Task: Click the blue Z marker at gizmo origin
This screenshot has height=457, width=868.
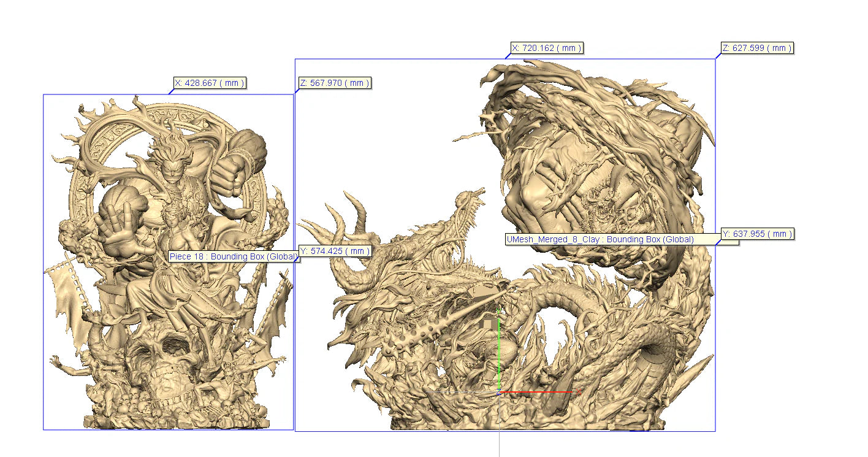Action: (x=498, y=392)
